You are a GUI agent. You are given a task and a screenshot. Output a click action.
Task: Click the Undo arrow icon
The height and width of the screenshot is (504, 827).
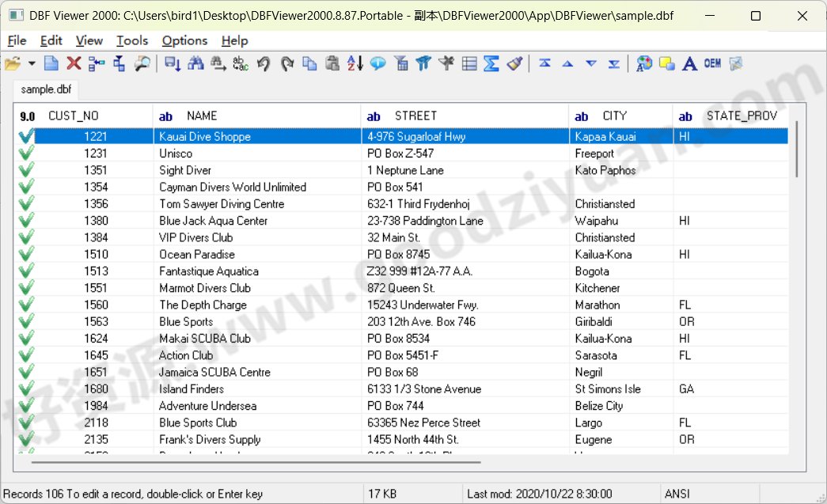(264, 64)
